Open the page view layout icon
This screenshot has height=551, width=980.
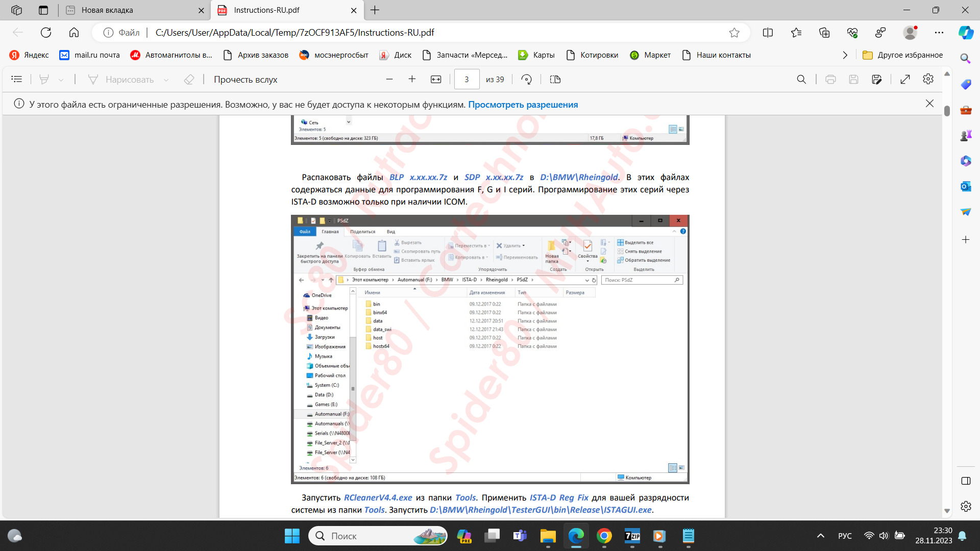click(555, 79)
